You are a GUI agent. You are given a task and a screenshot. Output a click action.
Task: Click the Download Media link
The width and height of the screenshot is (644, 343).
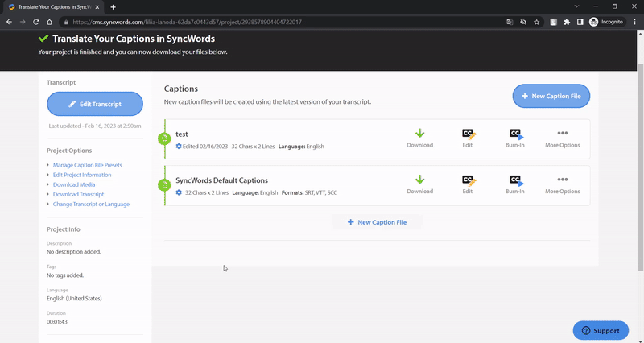(74, 185)
